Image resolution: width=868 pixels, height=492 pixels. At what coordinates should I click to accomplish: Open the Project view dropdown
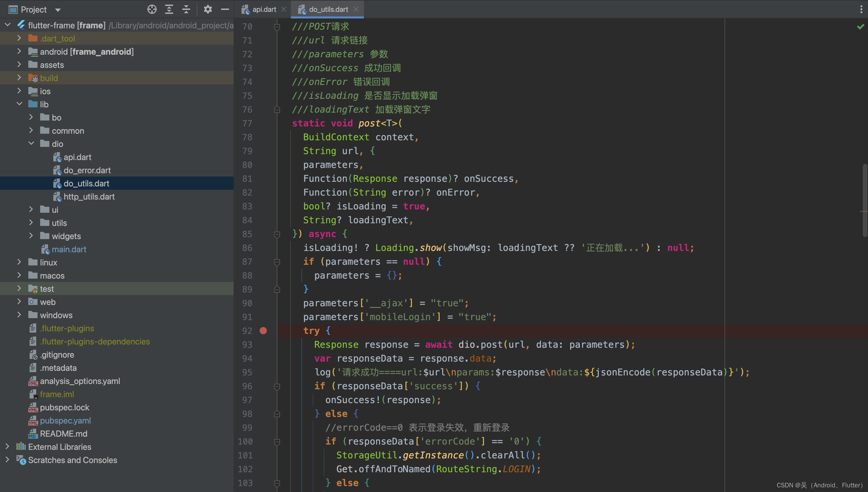58,10
